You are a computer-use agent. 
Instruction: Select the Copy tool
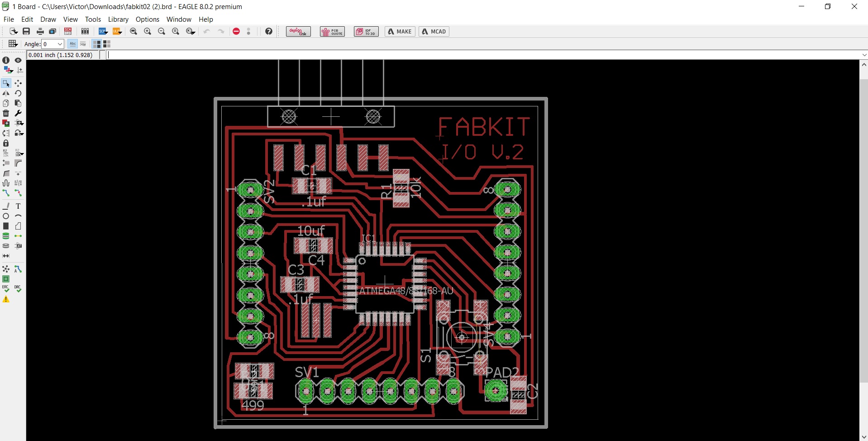click(6, 103)
